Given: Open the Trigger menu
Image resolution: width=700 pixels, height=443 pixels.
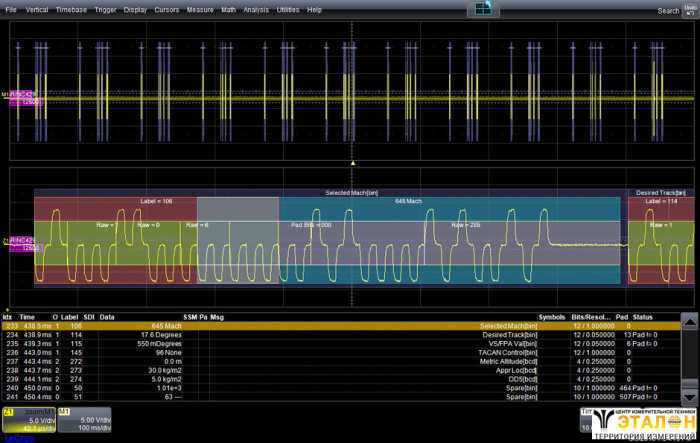Looking at the screenshot, I should (x=104, y=9).
